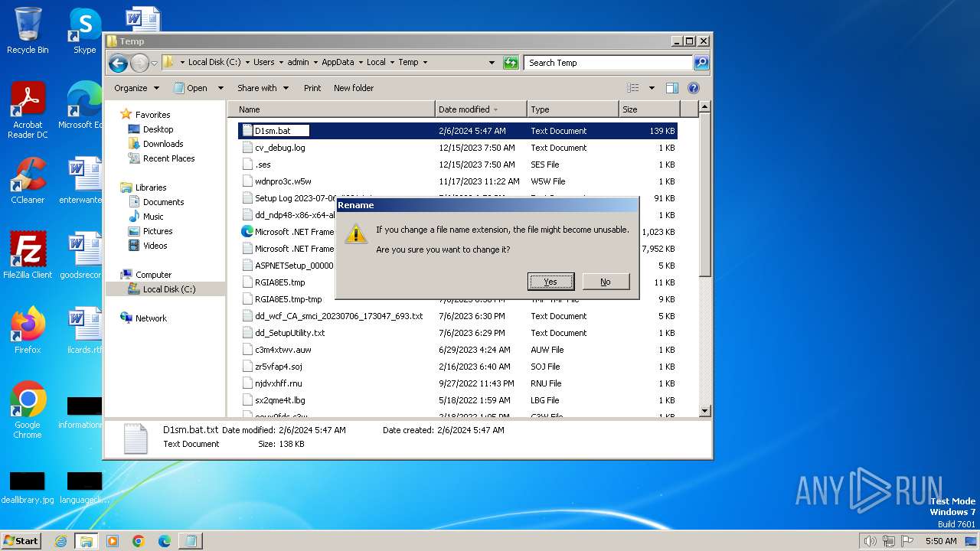Click the volume icon in system tray

[x=870, y=541]
